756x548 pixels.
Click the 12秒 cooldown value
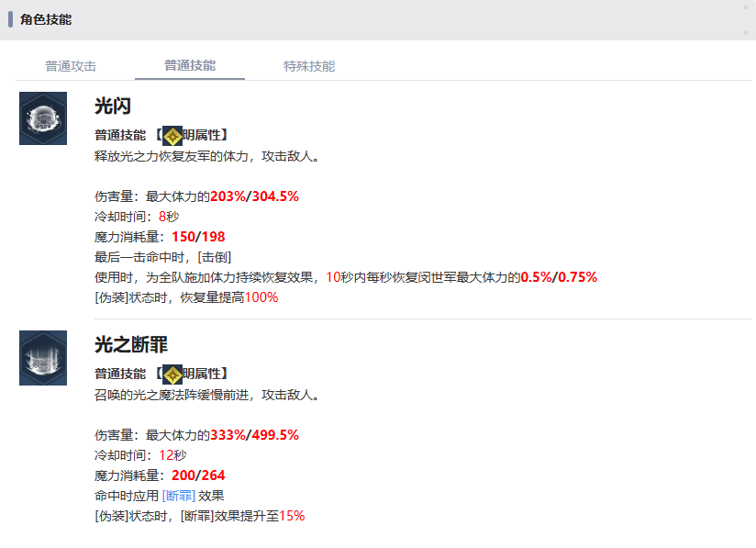pyautogui.click(x=172, y=455)
